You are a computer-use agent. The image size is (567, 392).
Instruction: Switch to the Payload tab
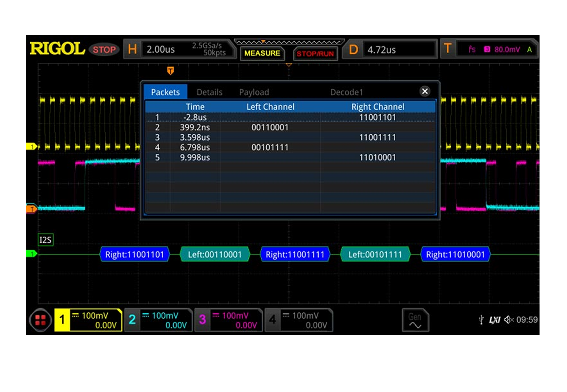tap(254, 92)
